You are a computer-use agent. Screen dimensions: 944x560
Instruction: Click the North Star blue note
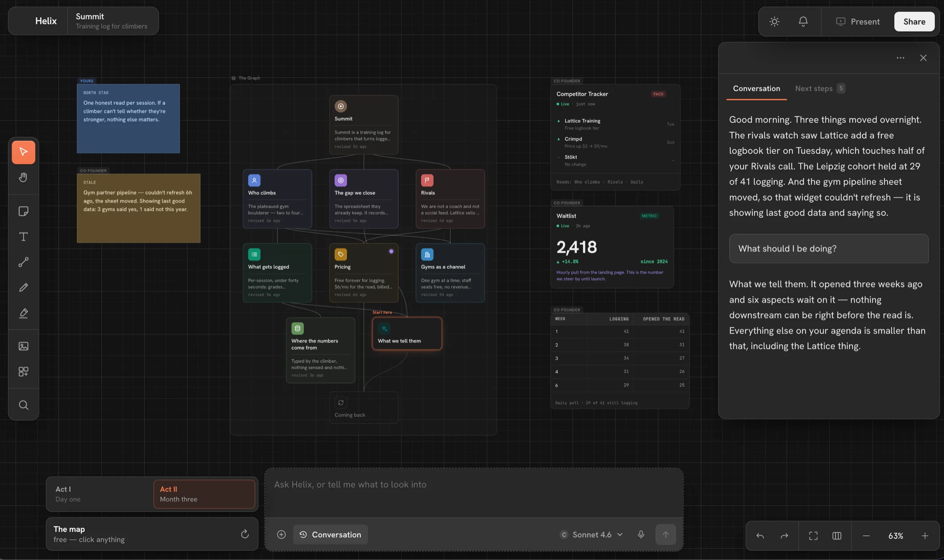click(x=128, y=118)
